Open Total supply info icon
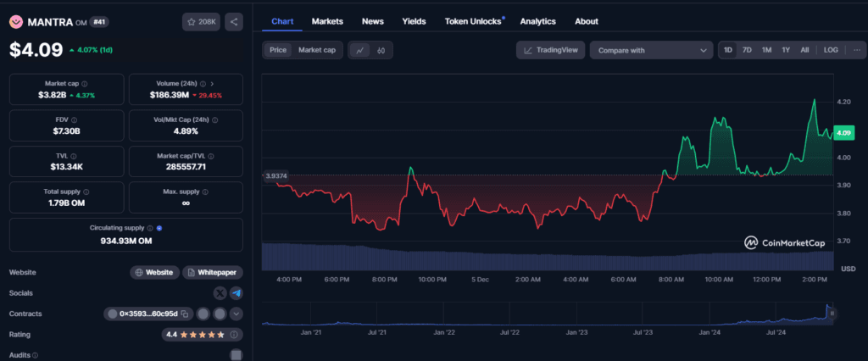 click(x=86, y=192)
